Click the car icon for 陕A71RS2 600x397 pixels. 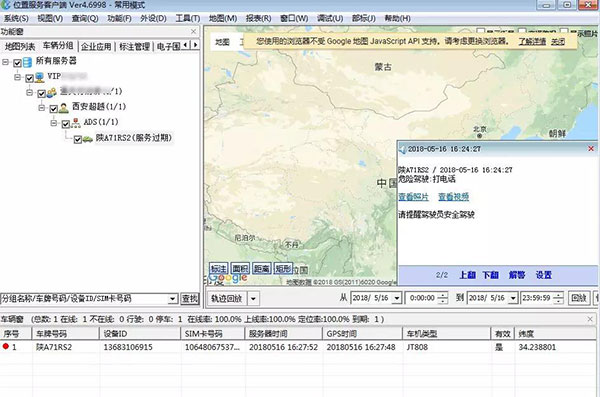click(x=88, y=139)
